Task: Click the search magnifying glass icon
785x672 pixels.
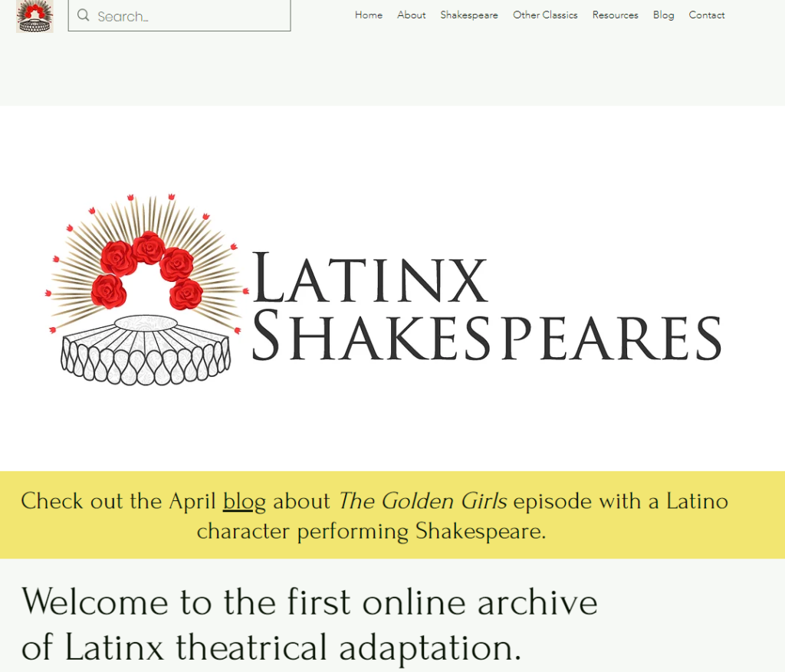Action: (x=84, y=15)
